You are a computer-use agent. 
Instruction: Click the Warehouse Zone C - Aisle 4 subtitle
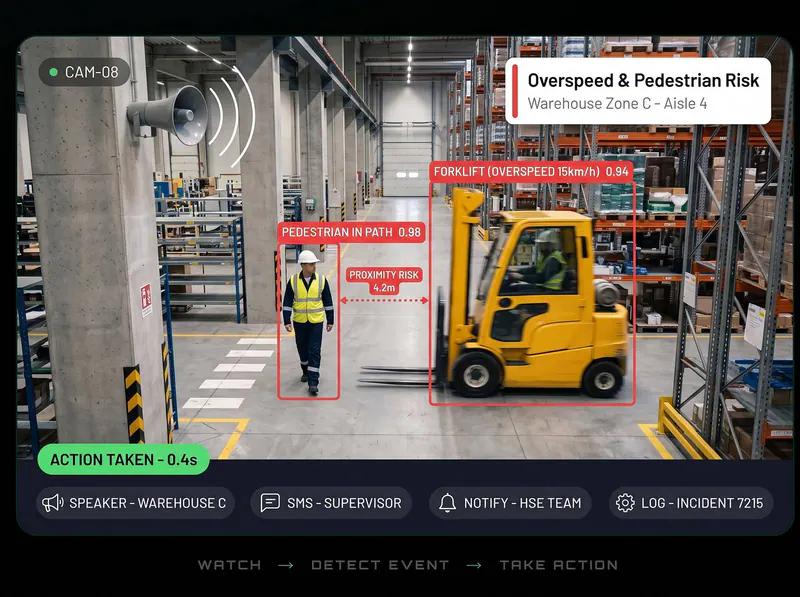617,104
